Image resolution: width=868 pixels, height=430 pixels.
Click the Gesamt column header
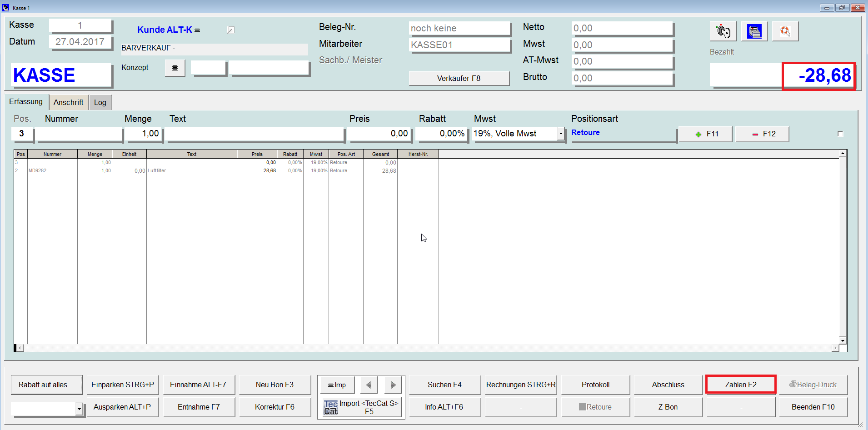click(380, 154)
